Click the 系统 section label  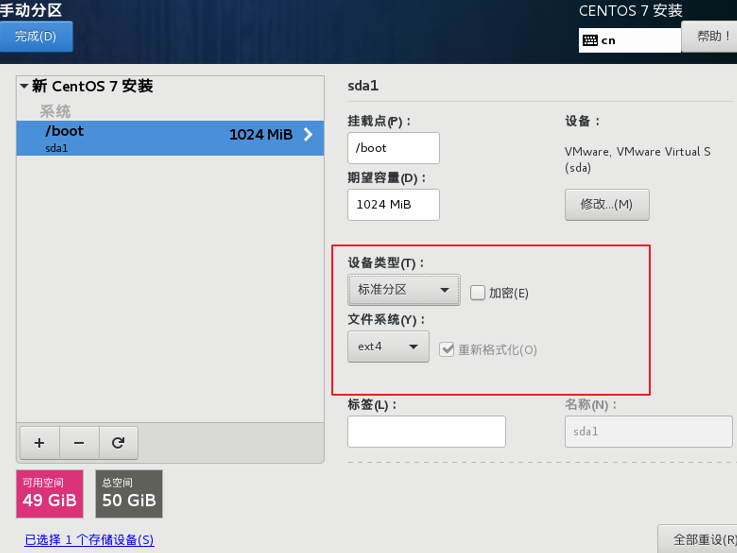pos(55,111)
